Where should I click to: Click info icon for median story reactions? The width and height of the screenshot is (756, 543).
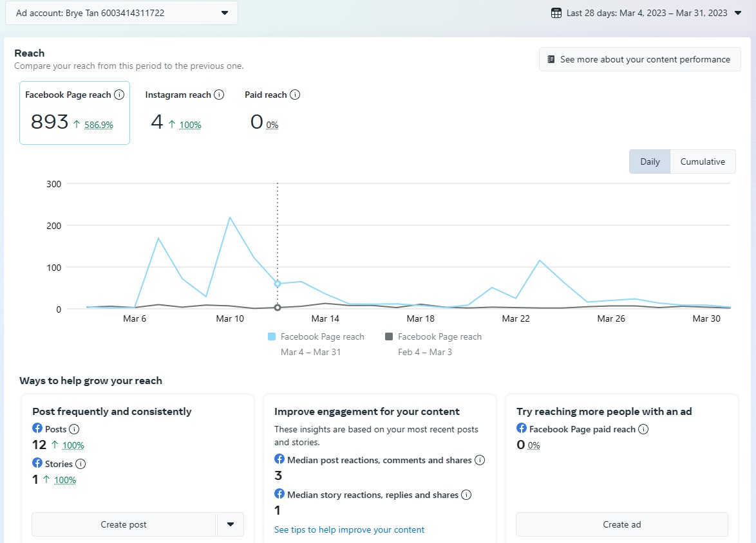click(x=466, y=495)
